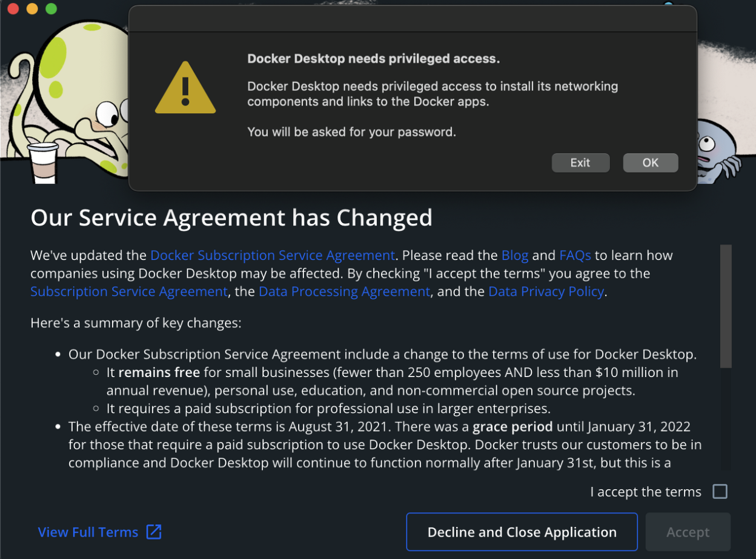The height and width of the screenshot is (559, 756).
Task: Check the "I accept the terms" checkbox
Action: [720, 491]
